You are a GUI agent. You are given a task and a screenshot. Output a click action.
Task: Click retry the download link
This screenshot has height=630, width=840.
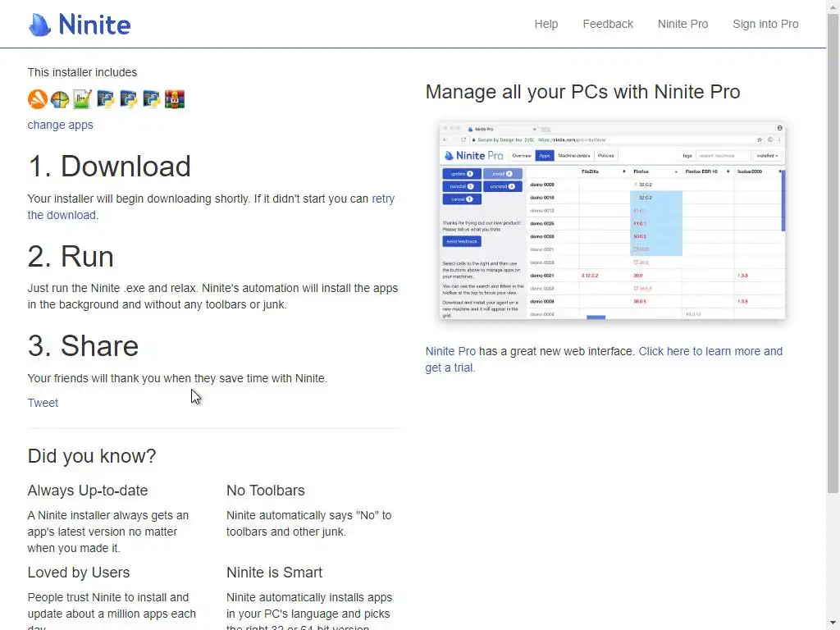pos(211,207)
